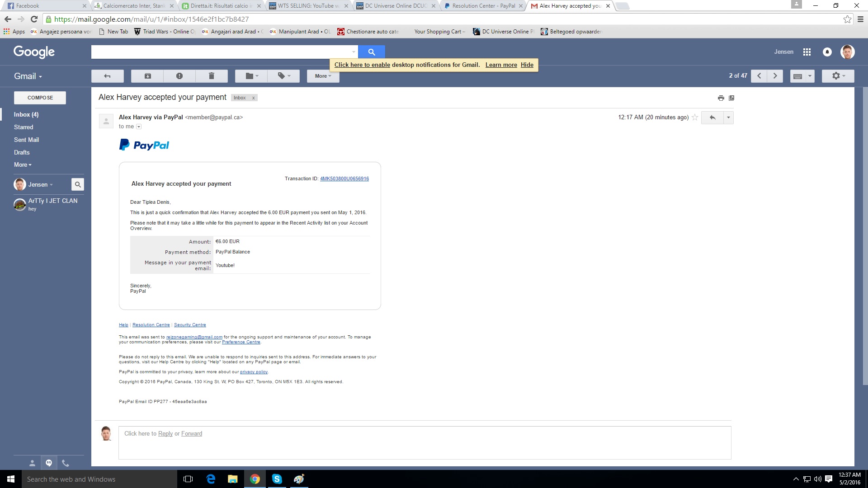The width and height of the screenshot is (868, 488).
Task: Open the Security Centre link
Action: click(x=190, y=325)
